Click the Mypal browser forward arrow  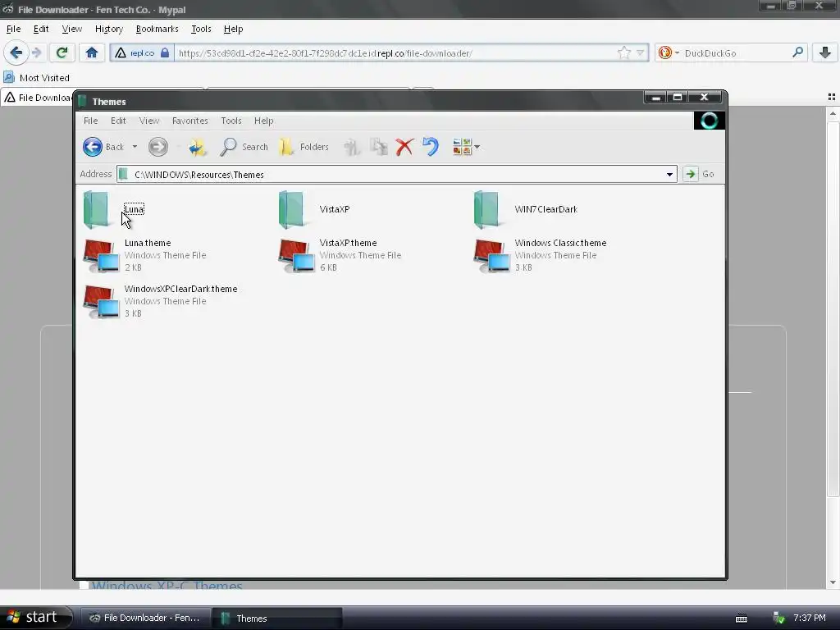[36, 52]
